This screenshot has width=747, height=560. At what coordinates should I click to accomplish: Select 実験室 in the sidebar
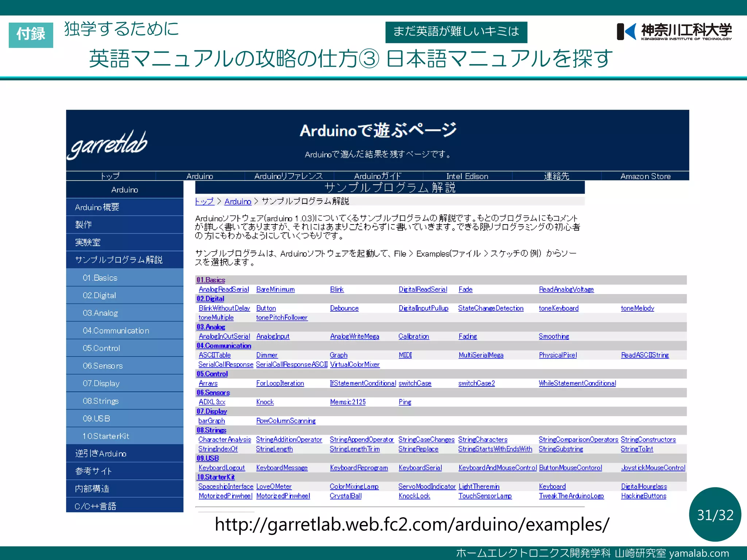click(x=125, y=242)
